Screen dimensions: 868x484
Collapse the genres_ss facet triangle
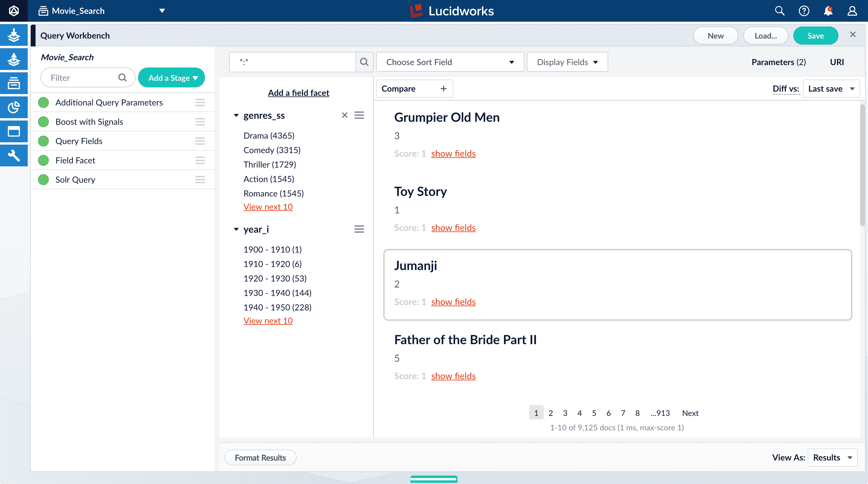point(236,115)
